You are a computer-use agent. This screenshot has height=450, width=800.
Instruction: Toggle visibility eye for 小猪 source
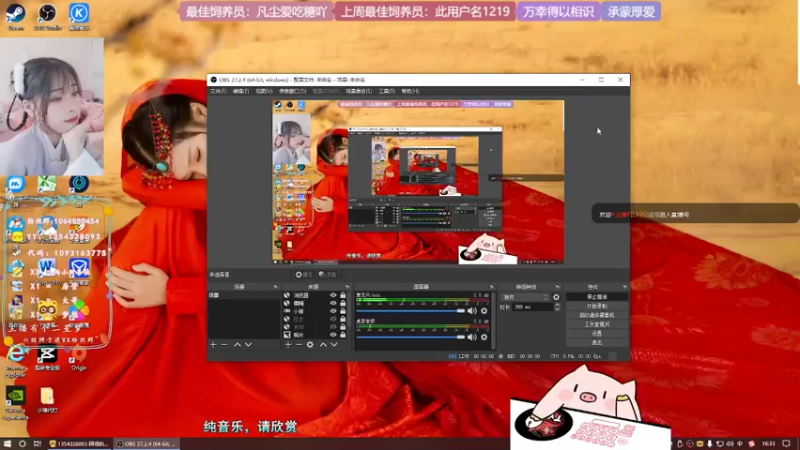tap(333, 311)
